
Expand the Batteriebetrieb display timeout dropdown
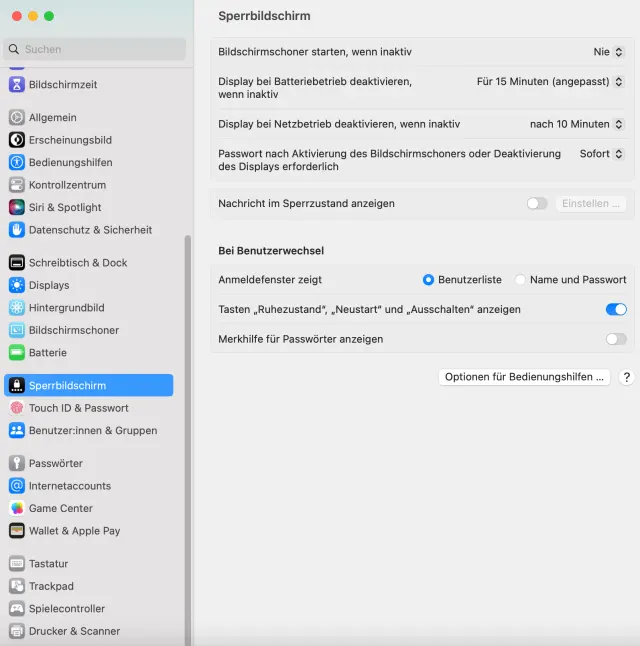coord(551,82)
